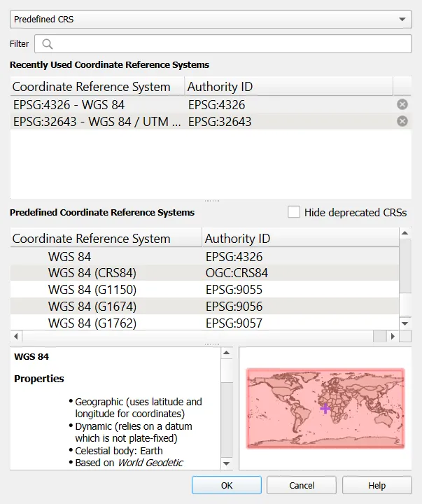The width and height of the screenshot is (422, 504).
Task: Click EPSG:4326 cell in predefined list
Action: [234, 256]
